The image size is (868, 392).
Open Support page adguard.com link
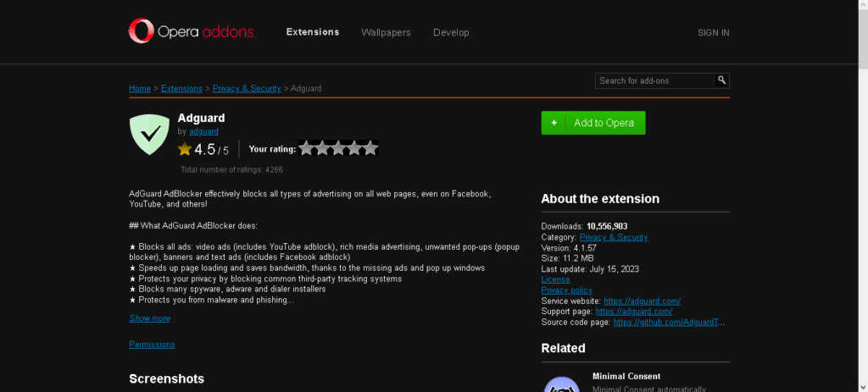point(634,312)
